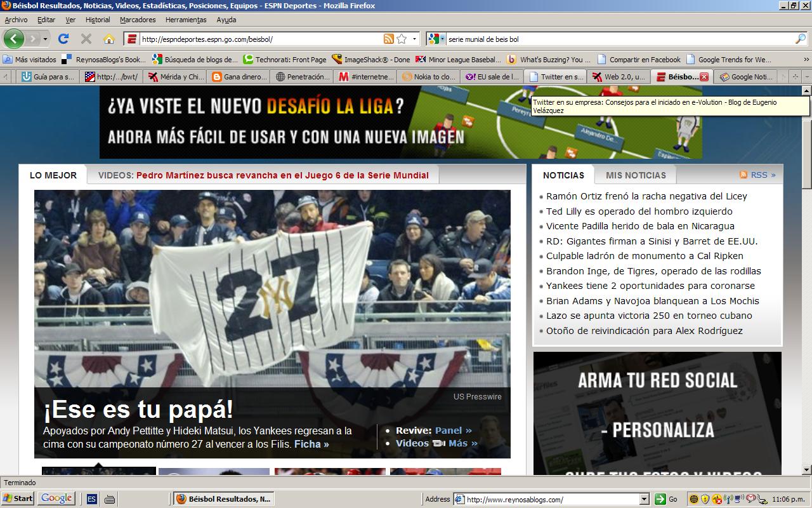812x508 pixels.
Task: Open the Technorati: Front Page bookmark
Action: (x=285, y=60)
